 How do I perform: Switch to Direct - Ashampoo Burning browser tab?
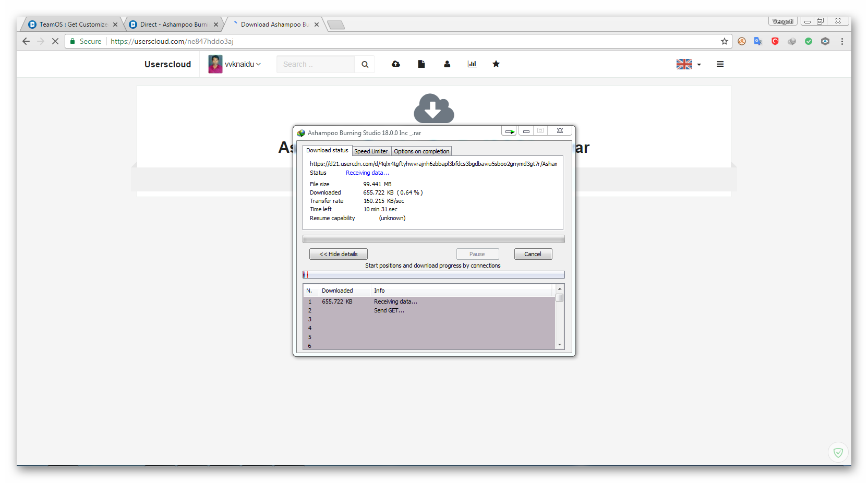point(174,25)
